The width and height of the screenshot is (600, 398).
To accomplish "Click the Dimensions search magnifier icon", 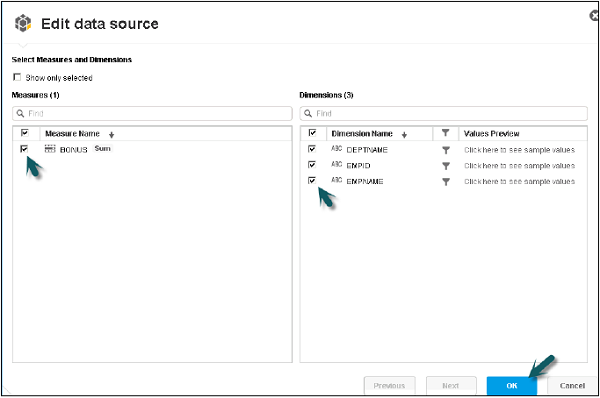I will (308, 113).
